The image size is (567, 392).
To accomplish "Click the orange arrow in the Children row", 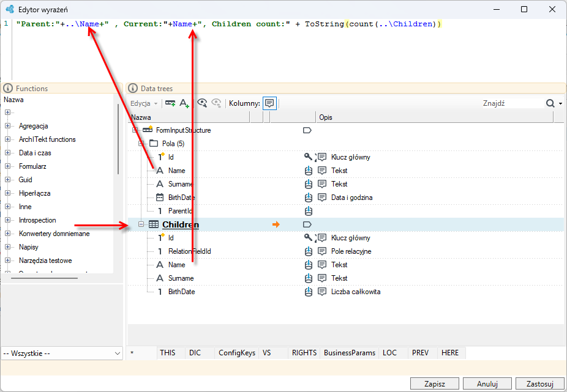I will click(x=276, y=224).
